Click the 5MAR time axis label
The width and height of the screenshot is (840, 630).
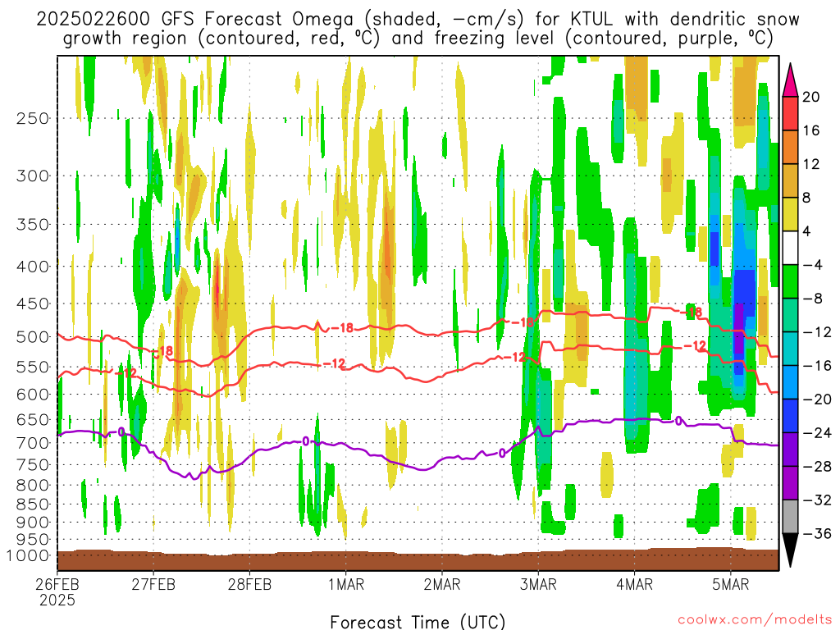pos(731,584)
